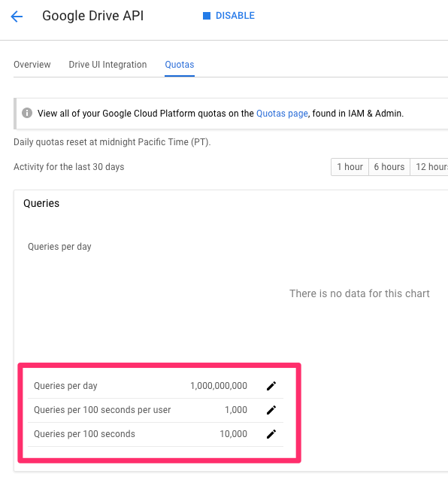
Task: Switch to the Overview tab
Action: (x=32, y=65)
